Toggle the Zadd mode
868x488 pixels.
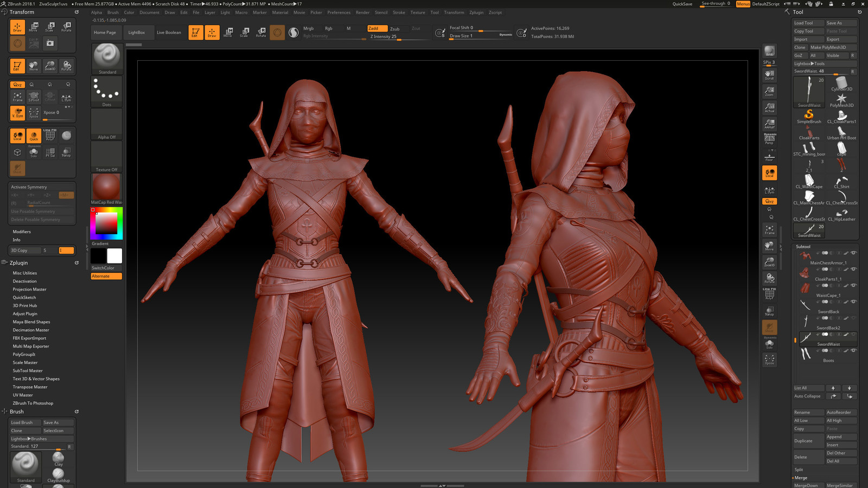pos(377,29)
